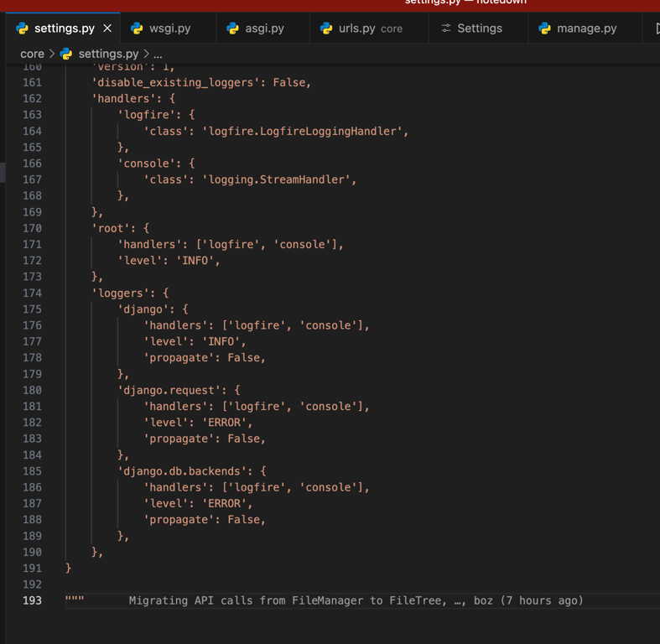Screen dimensions: 660x644
Task: Click Python icon in breadcrumb path
Action: [66, 54]
